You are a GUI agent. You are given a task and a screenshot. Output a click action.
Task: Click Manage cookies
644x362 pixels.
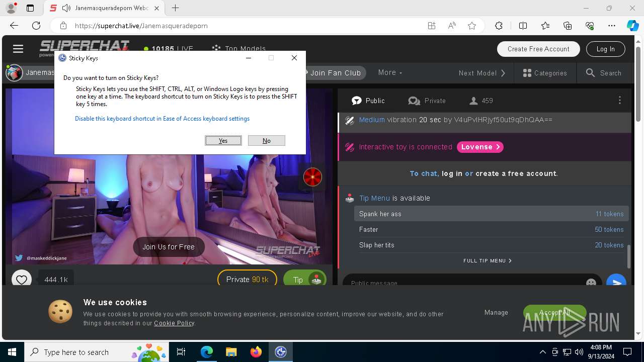point(496,312)
